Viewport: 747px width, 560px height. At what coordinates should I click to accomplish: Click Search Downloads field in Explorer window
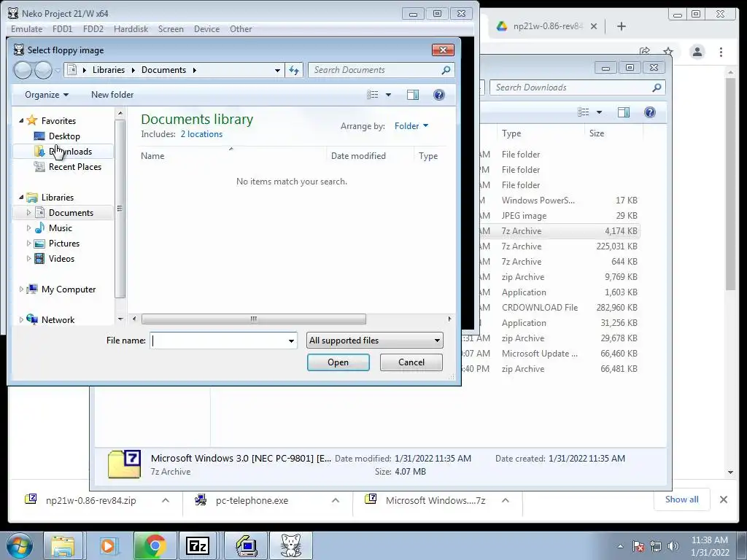(x=578, y=87)
